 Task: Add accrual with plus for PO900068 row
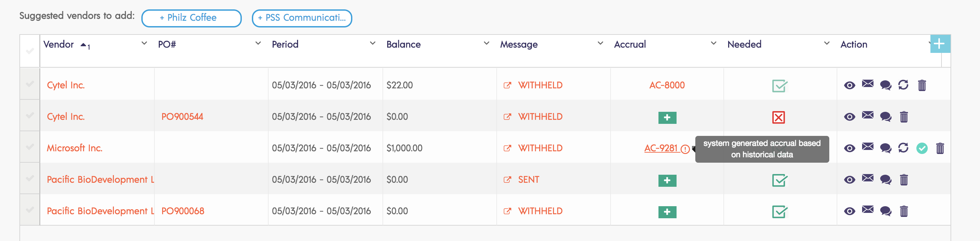pyautogui.click(x=667, y=212)
